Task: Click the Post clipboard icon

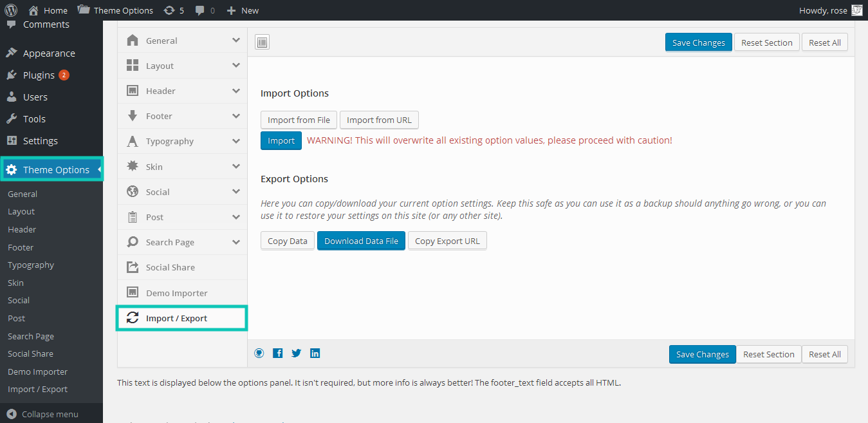Action: coord(133,216)
